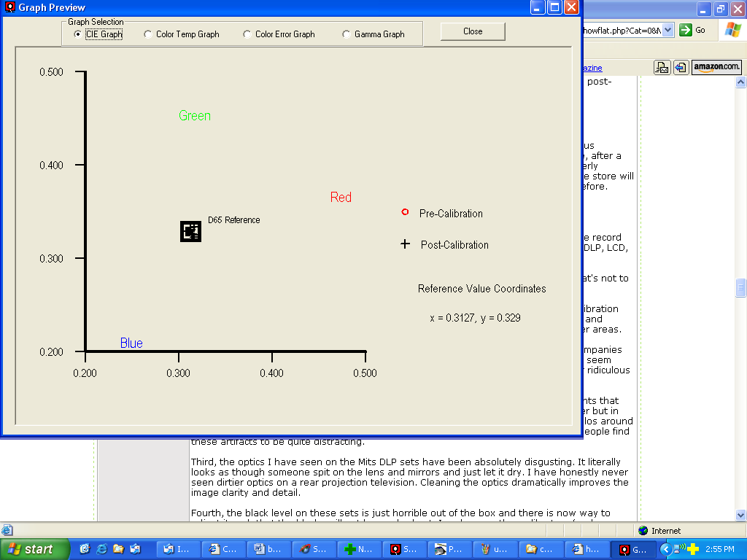Click the green Go arrow button
The width and height of the screenshot is (747, 560).
pos(686,30)
